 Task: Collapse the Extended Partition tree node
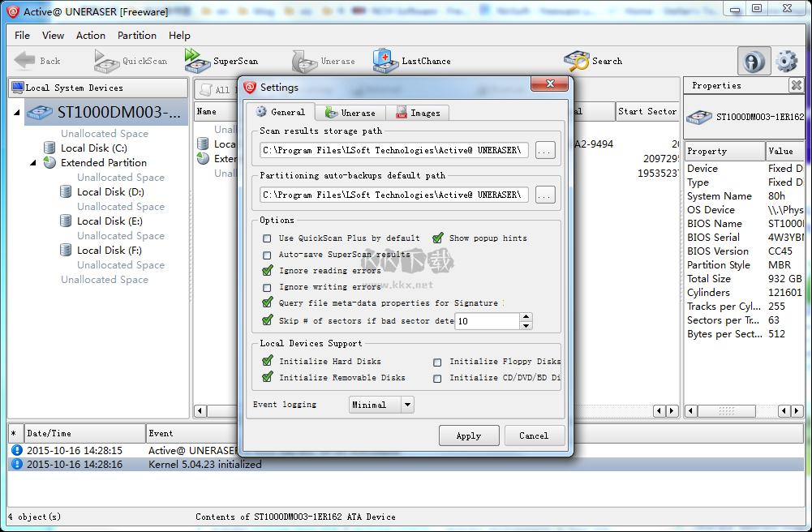click(33, 162)
